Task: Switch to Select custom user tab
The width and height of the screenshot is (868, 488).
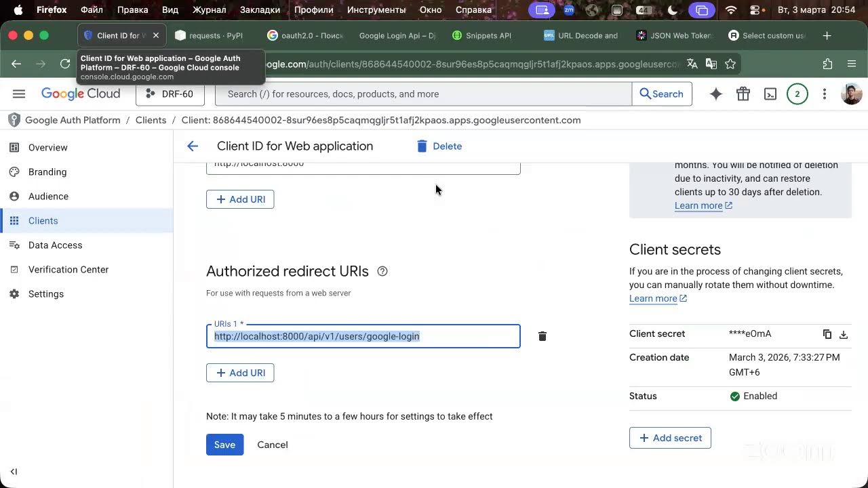Action: tap(766, 36)
